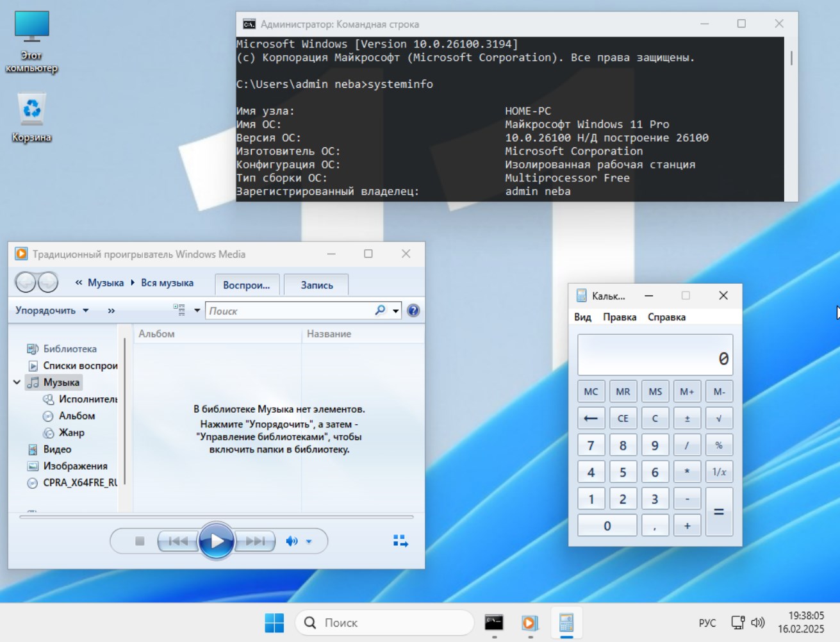Select "Жанр" under Музыка
The width and height of the screenshot is (840, 642).
tap(64, 432)
